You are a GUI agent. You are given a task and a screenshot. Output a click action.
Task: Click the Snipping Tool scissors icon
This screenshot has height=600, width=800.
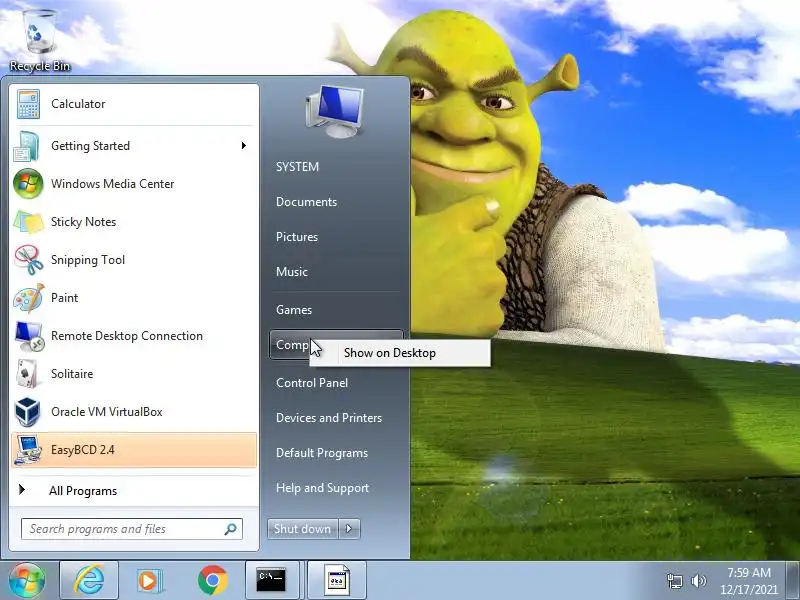pos(29,260)
